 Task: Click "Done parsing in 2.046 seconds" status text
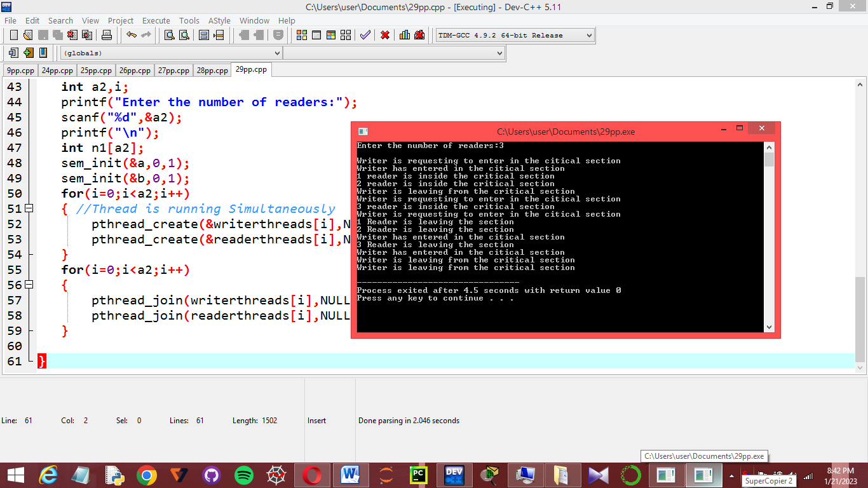(x=409, y=421)
